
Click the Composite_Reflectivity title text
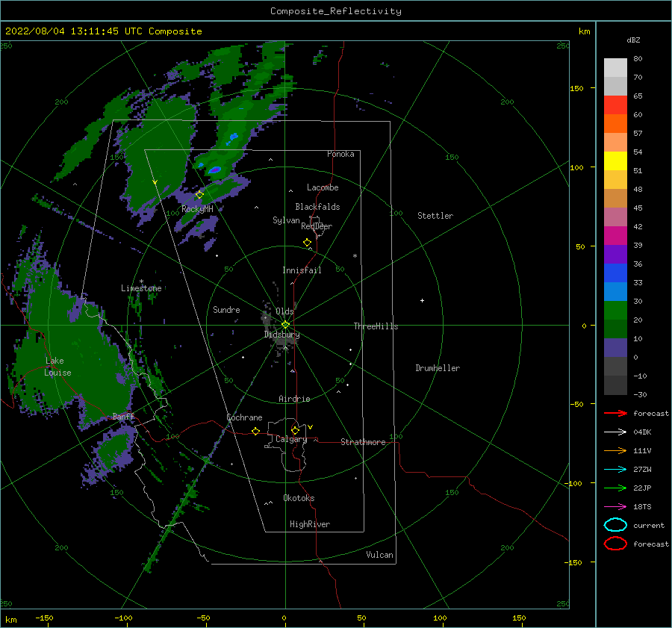click(335, 11)
